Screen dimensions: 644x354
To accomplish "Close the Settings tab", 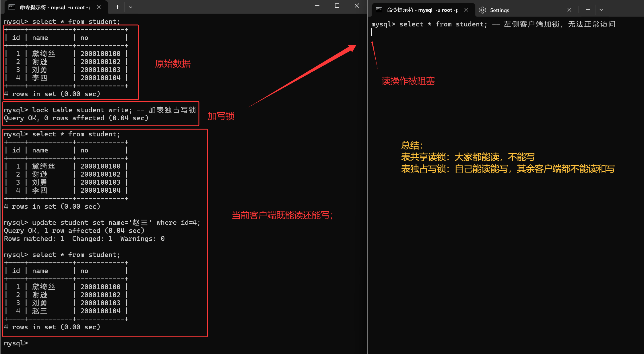I will [569, 10].
